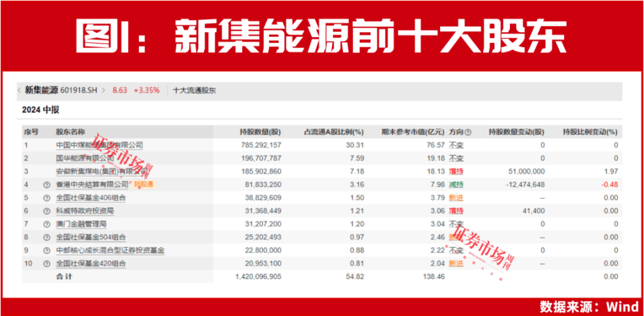Screen dimensions: 644x316
Task: Go back with the left chevron before 新集能源
Action: [x=19, y=91]
